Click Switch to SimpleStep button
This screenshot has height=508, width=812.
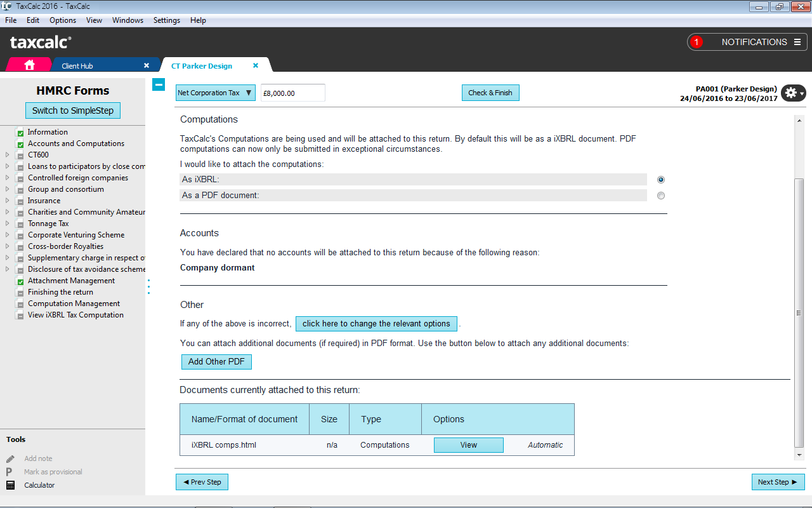[x=73, y=110]
